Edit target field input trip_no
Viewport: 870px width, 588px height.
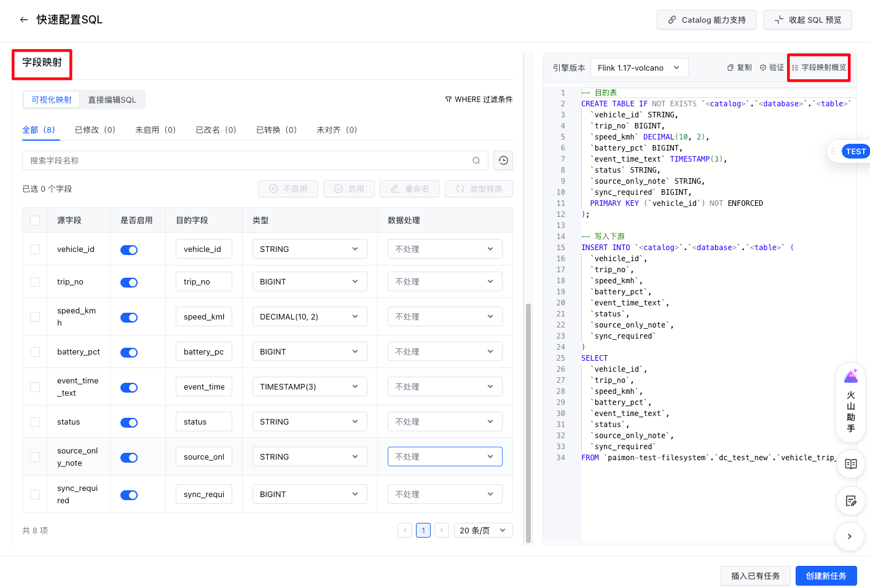coord(204,281)
